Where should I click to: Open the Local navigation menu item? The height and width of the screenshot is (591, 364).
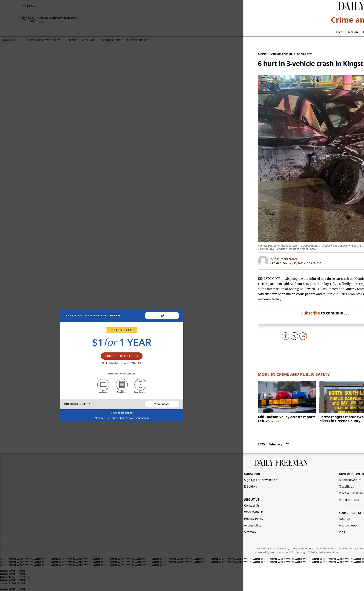point(339,32)
